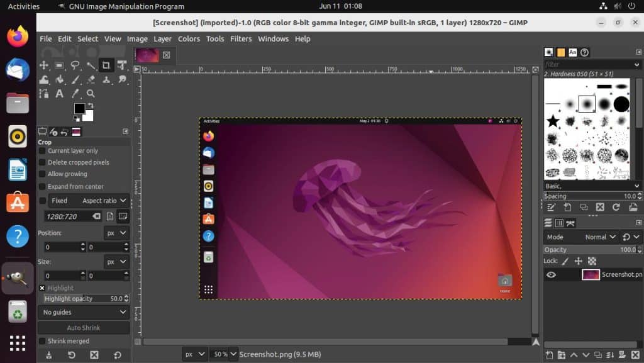Select the Free Select lasso tool

pos(75,65)
